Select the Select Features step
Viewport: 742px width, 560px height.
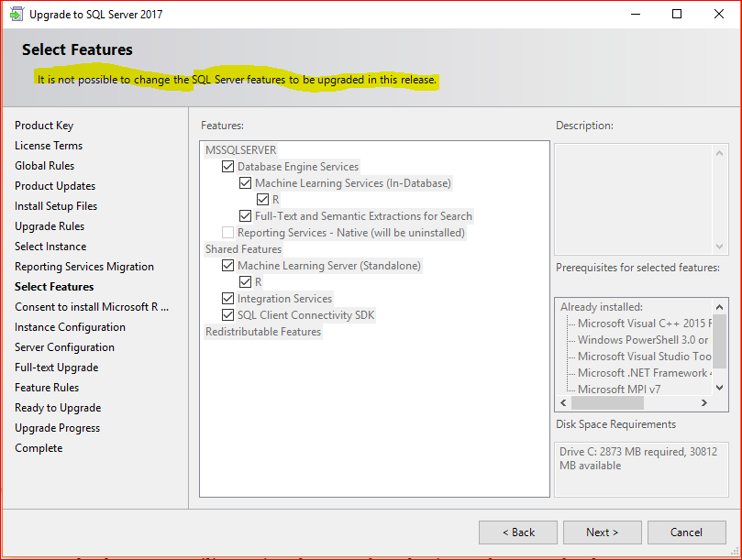point(54,287)
